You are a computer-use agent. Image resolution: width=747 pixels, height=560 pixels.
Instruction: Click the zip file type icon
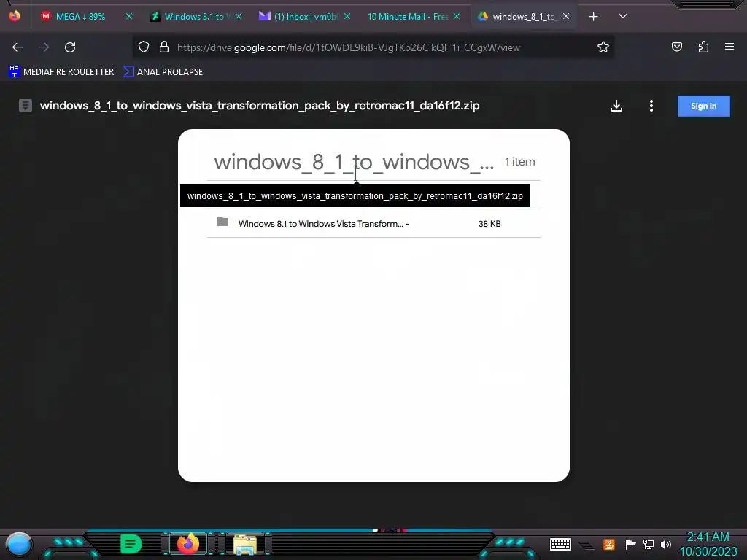click(x=26, y=106)
